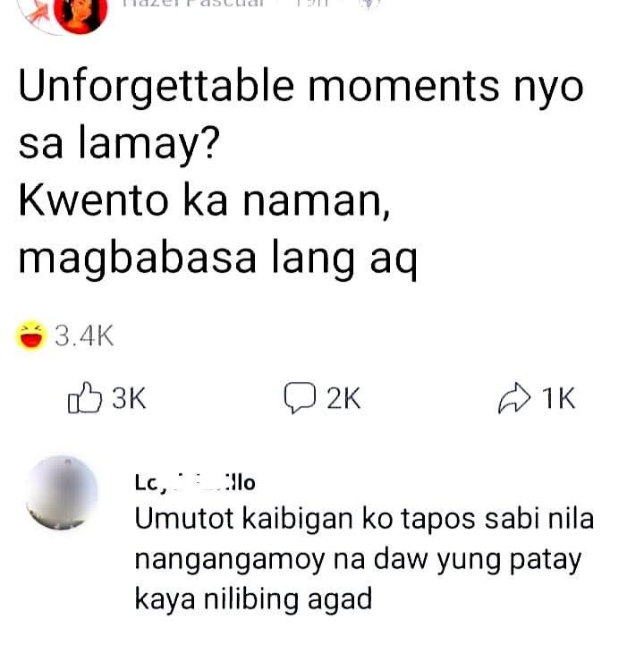Image resolution: width=644 pixels, height=645 pixels.
Task: Open Hazel Pascual's profile name link
Action: [x=193, y=3]
